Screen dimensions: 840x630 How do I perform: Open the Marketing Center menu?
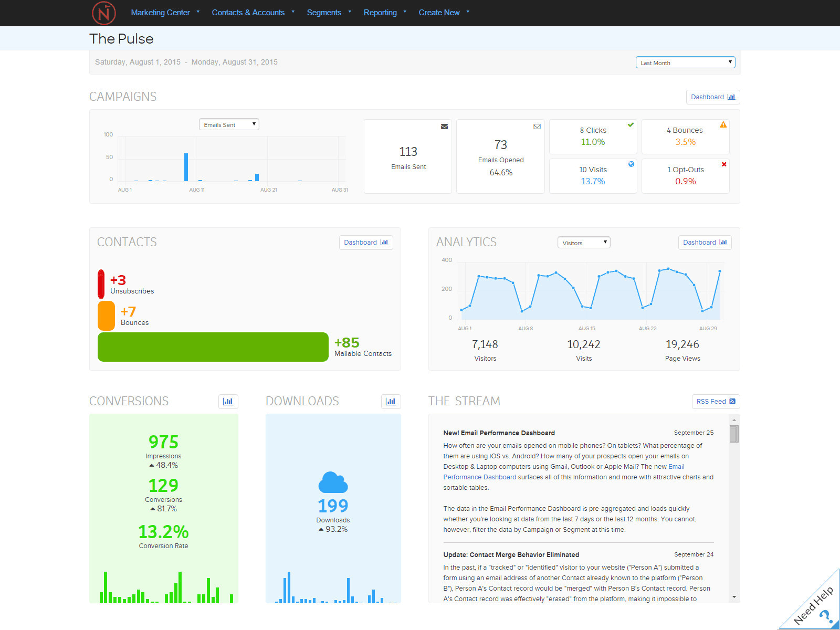tap(165, 13)
